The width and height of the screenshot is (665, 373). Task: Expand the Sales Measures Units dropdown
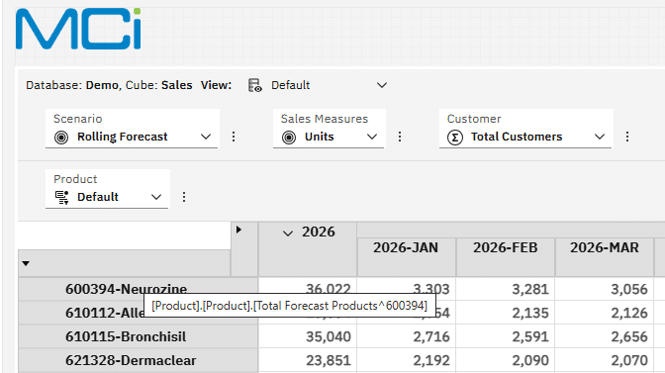click(372, 137)
